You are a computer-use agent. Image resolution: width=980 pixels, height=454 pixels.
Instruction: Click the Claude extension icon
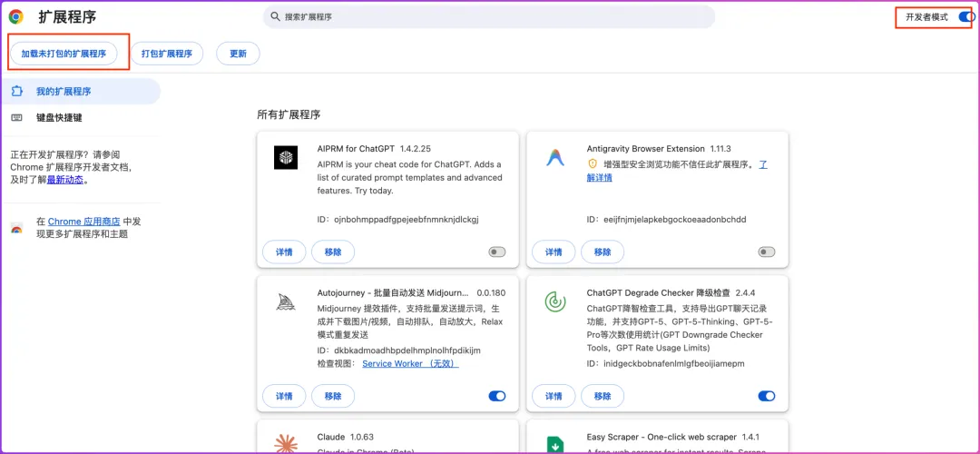[x=286, y=443]
